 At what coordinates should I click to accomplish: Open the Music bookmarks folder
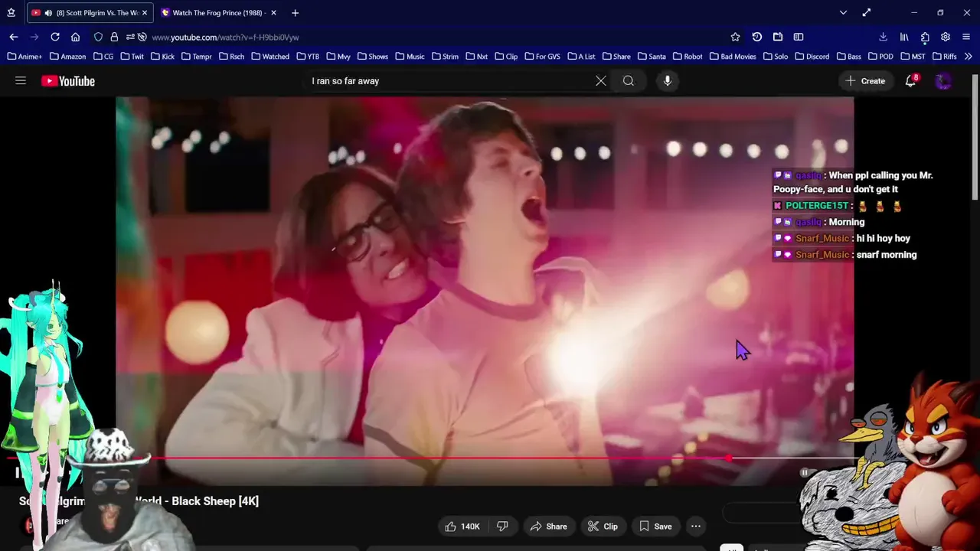click(410, 57)
